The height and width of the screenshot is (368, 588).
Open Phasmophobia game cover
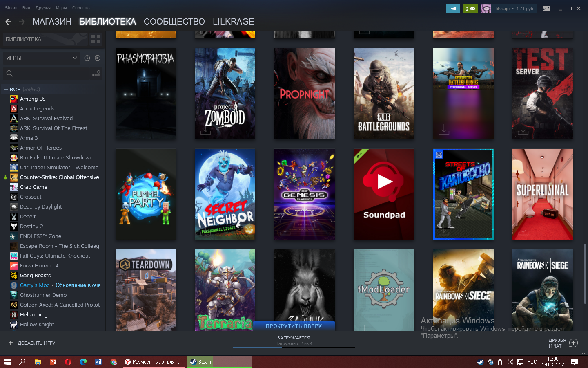click(146, 94)
